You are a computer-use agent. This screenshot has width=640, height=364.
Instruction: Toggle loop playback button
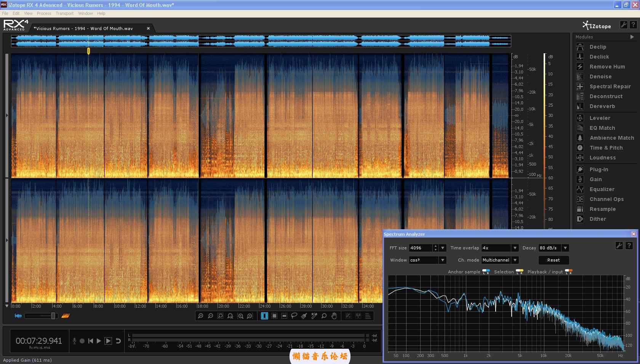tap(118, 341)
